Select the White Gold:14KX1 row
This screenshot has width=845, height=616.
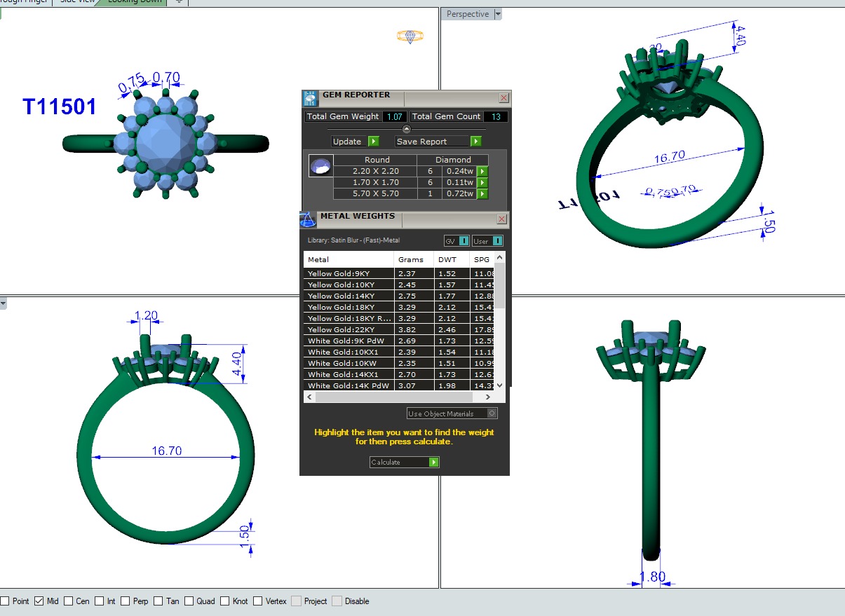tap(399, 374)
